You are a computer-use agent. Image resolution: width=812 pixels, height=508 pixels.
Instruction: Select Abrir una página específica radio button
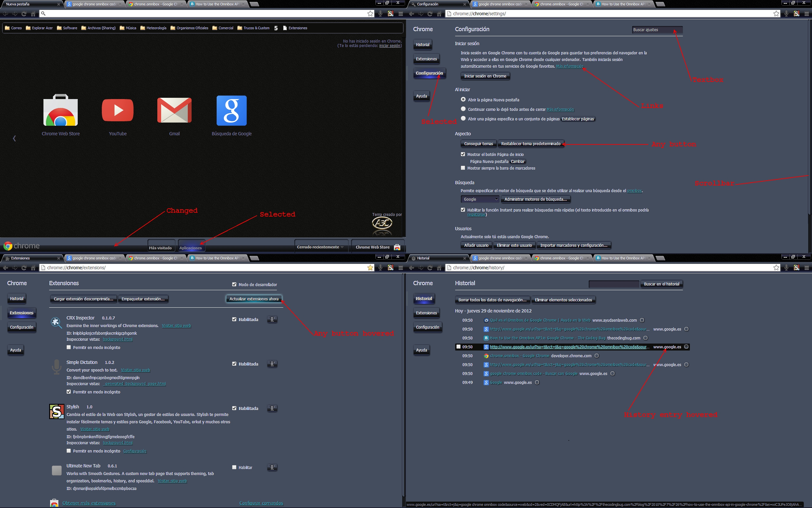463,118
